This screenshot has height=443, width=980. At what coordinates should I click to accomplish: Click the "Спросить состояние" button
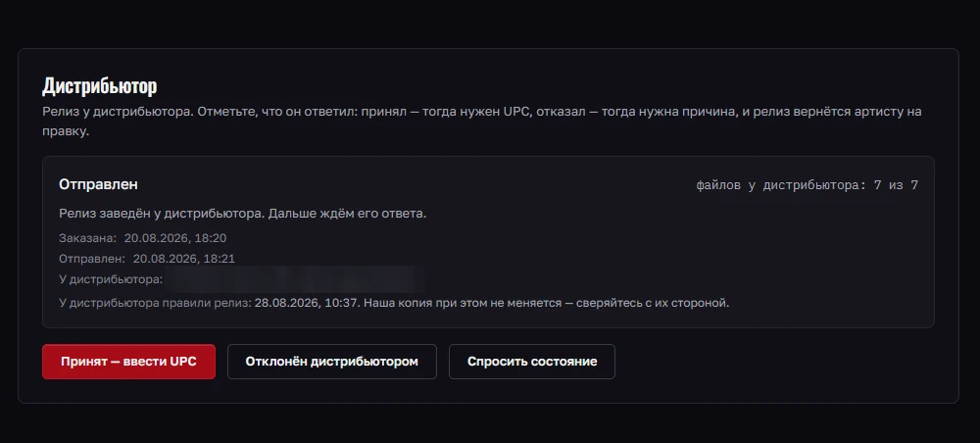click(x=532, y=361)
